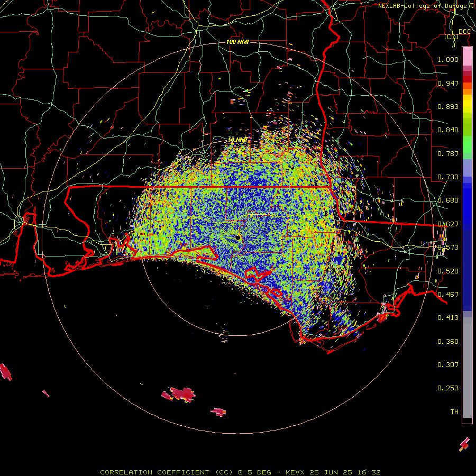This screenshot has height=476, width=476.
Task: Pick the gray band on the color bar
Action: tap(467, 368)
